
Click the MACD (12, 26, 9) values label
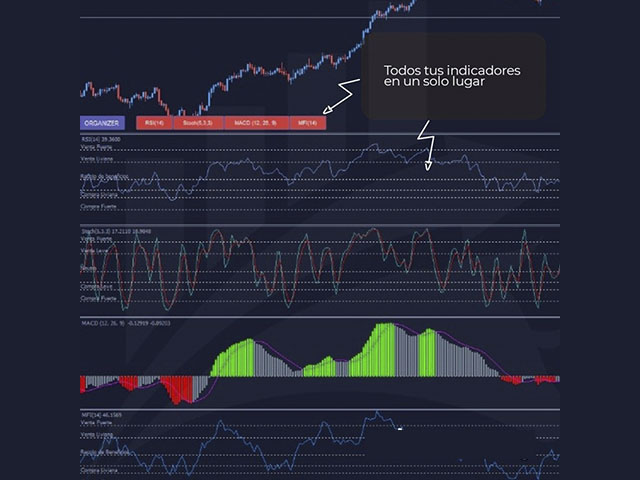pos(126,323)
